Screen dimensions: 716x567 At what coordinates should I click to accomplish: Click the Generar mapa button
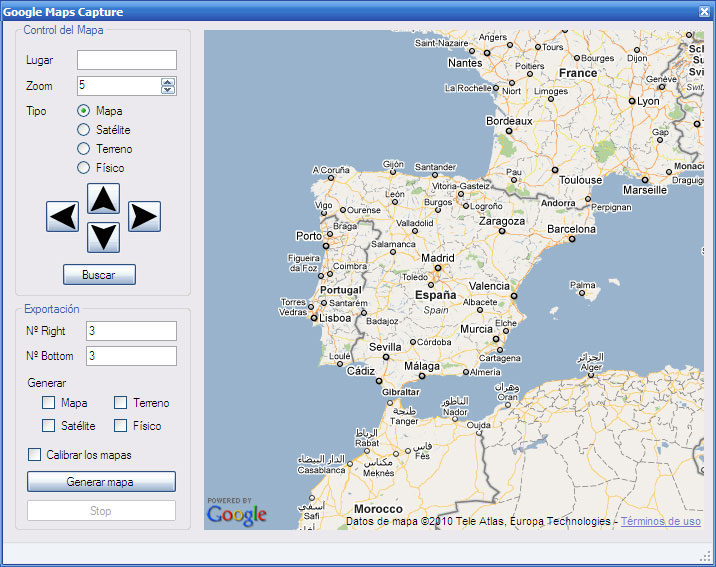(x=101, y=482)
